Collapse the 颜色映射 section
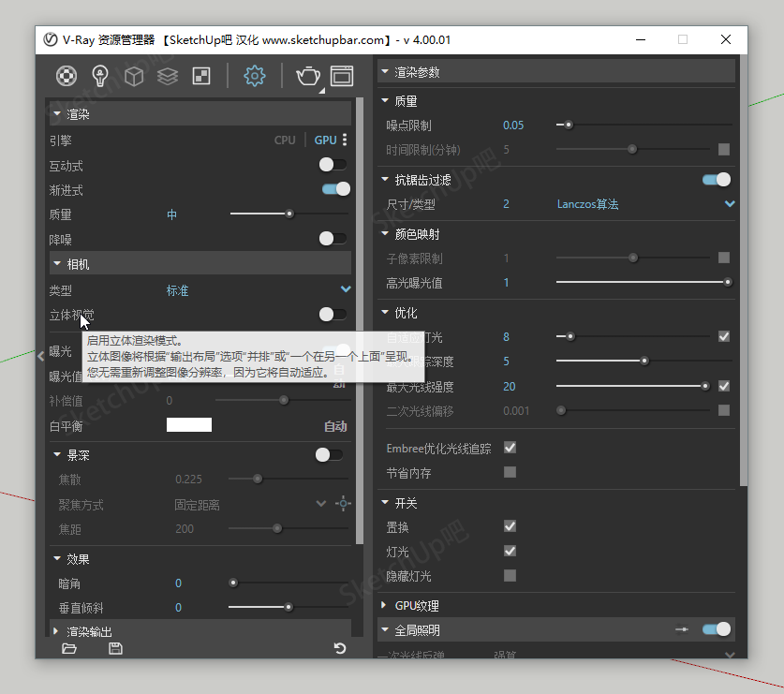 385,233
